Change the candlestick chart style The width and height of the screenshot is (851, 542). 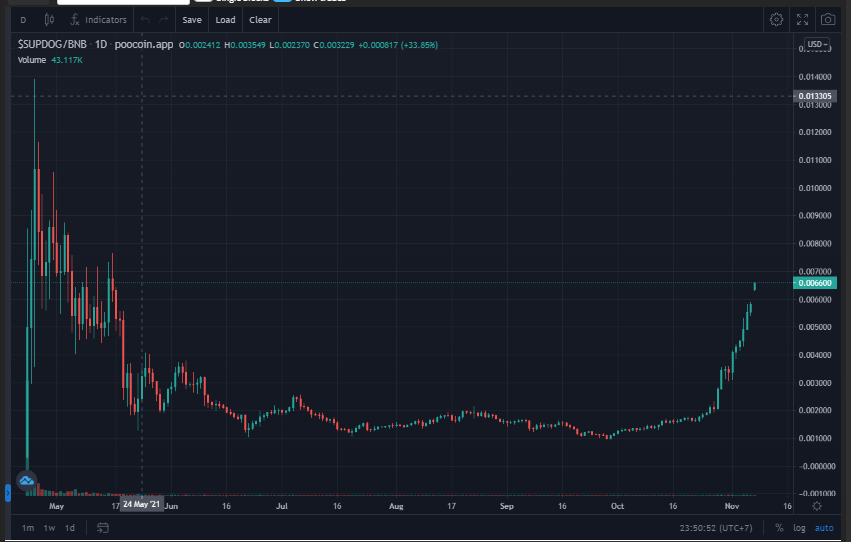(x=49, y=20)
